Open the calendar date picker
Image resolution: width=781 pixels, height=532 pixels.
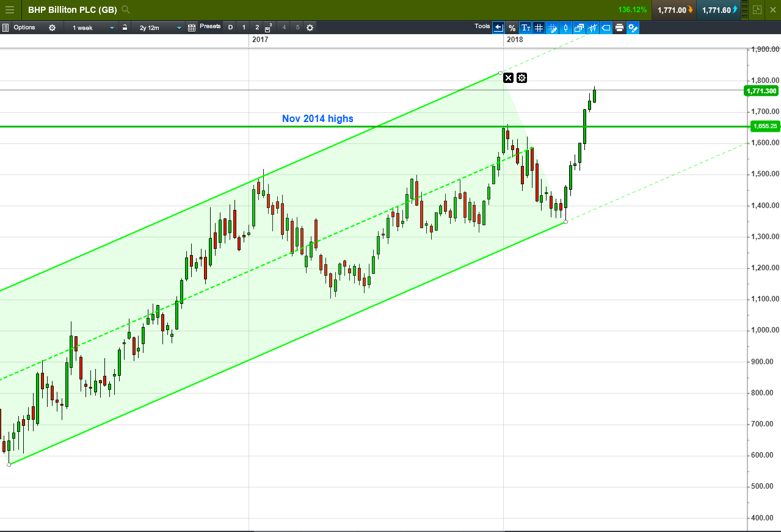tap(192, 27)
